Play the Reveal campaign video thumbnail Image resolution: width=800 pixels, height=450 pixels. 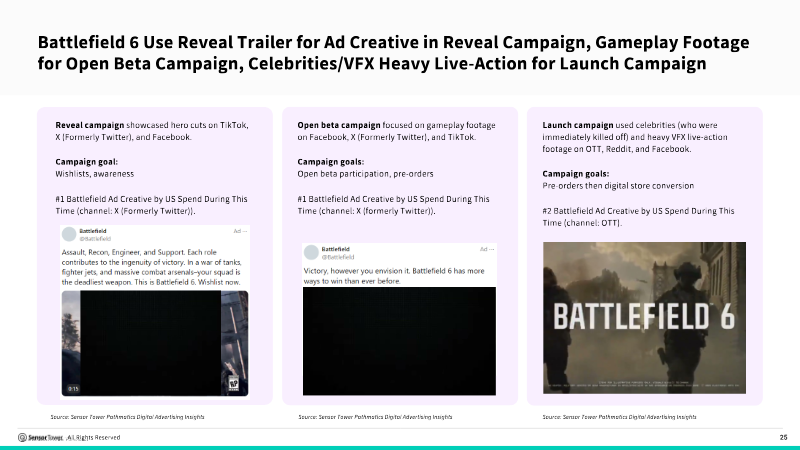tap(155, 343)
